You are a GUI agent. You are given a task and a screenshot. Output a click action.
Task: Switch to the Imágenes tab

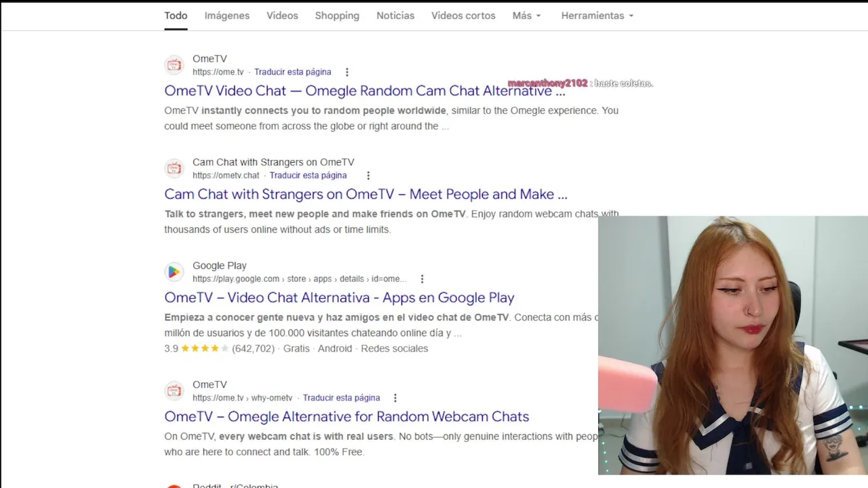click(x=227, y=16)
